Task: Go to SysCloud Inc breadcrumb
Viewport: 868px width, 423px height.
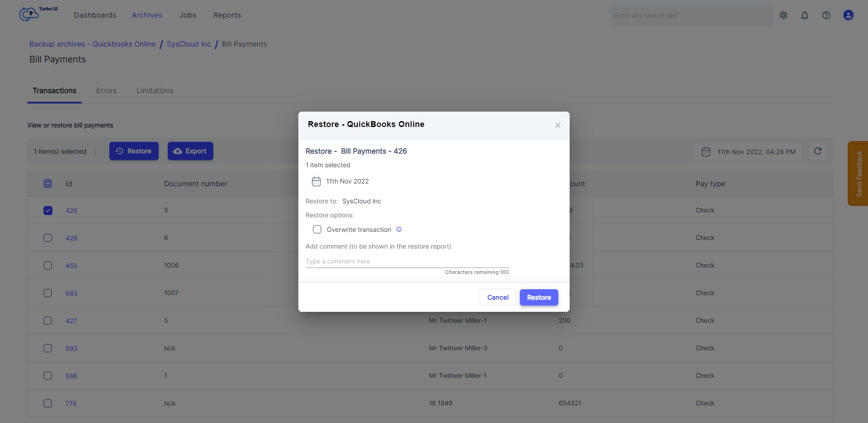Action: click(x=189, y=44)
